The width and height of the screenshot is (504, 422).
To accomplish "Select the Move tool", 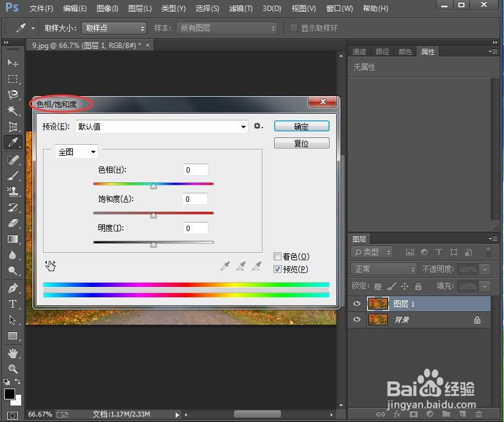I will [x=13, y=63].
